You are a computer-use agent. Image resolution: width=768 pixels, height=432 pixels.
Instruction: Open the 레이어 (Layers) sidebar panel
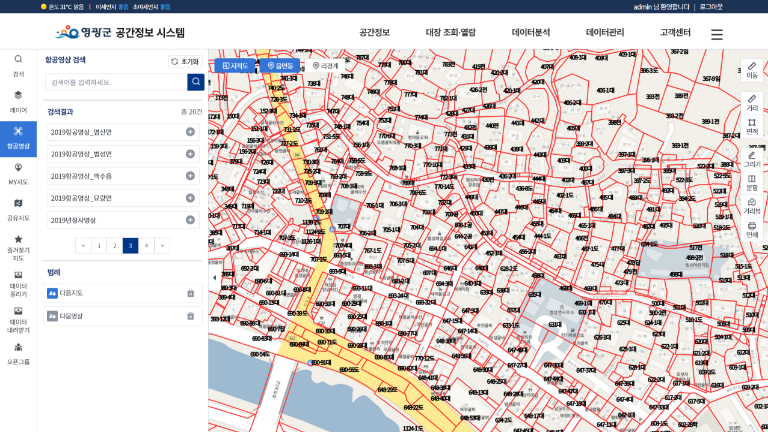click(18, 99)
